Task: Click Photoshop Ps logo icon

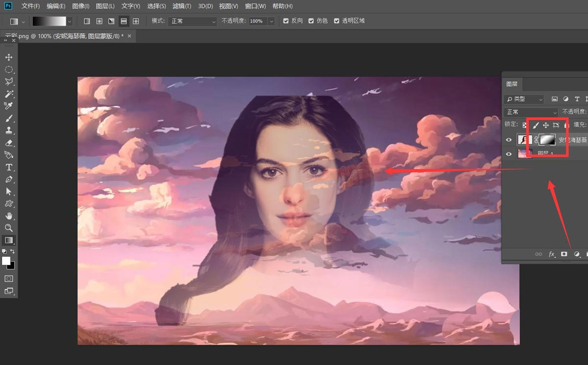Action: 8,6
